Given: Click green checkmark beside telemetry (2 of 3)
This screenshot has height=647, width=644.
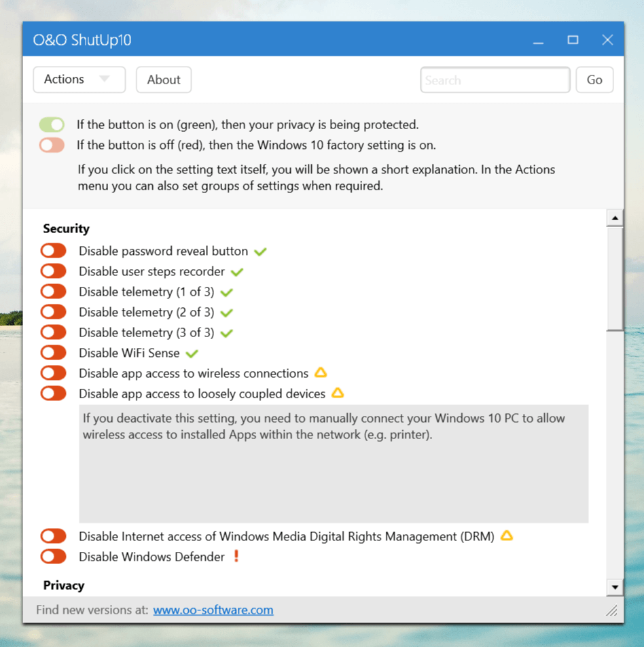Looking at the screenshot, I should 226,313.
